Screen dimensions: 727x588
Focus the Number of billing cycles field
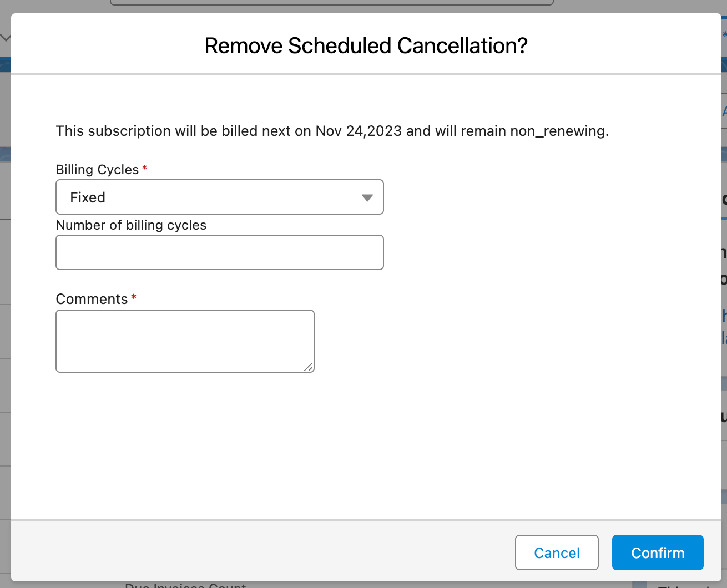[x=219, y=252]
